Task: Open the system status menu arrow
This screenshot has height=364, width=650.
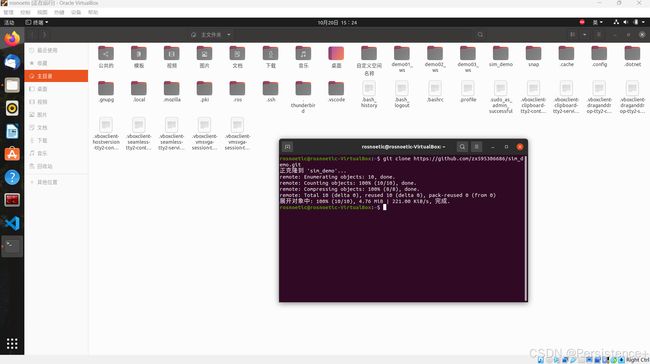Action: tap(643, 22)
